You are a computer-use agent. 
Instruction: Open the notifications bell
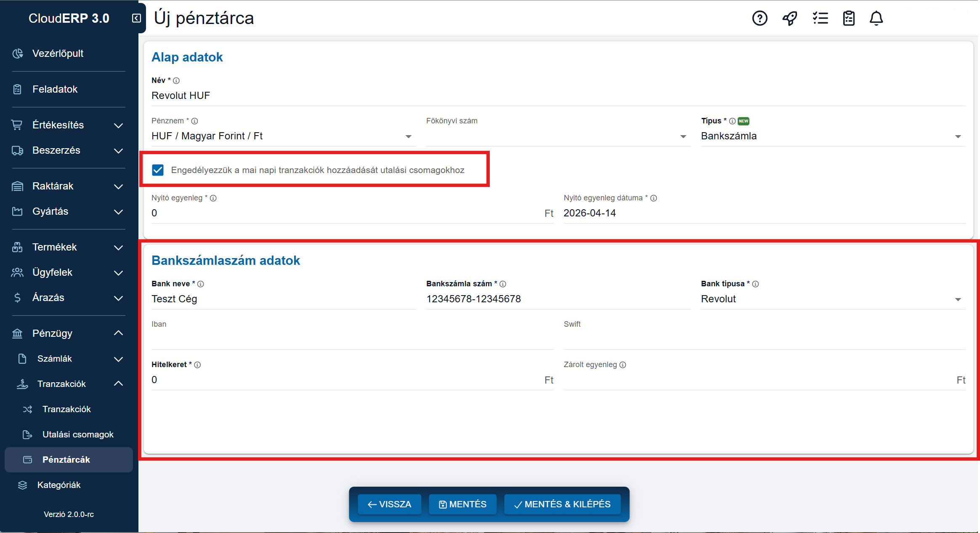(876, 18)
